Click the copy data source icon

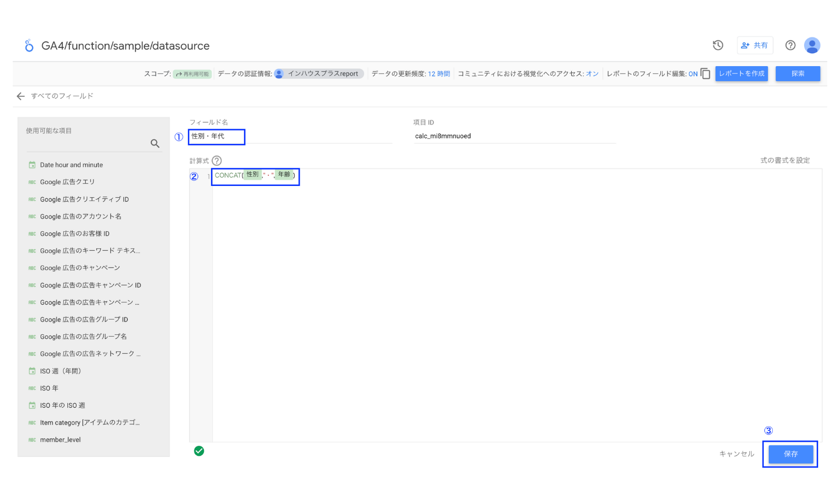point(706,74)
